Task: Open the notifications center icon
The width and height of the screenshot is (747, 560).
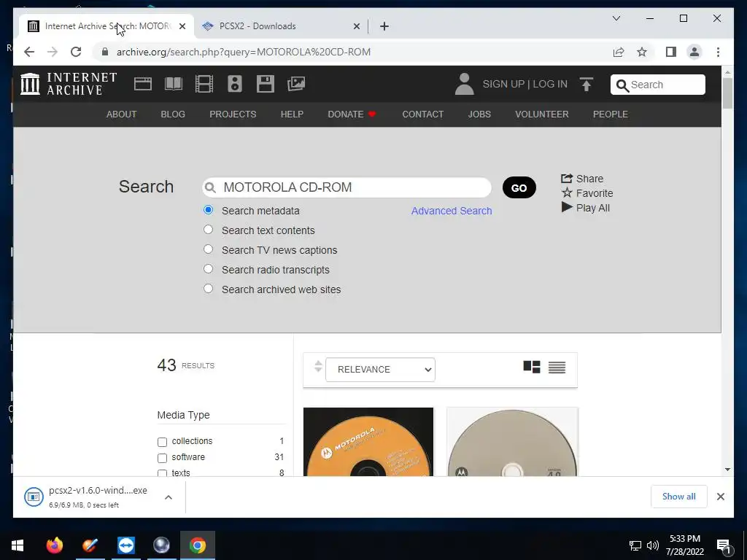Action: [x=724, y=545]
